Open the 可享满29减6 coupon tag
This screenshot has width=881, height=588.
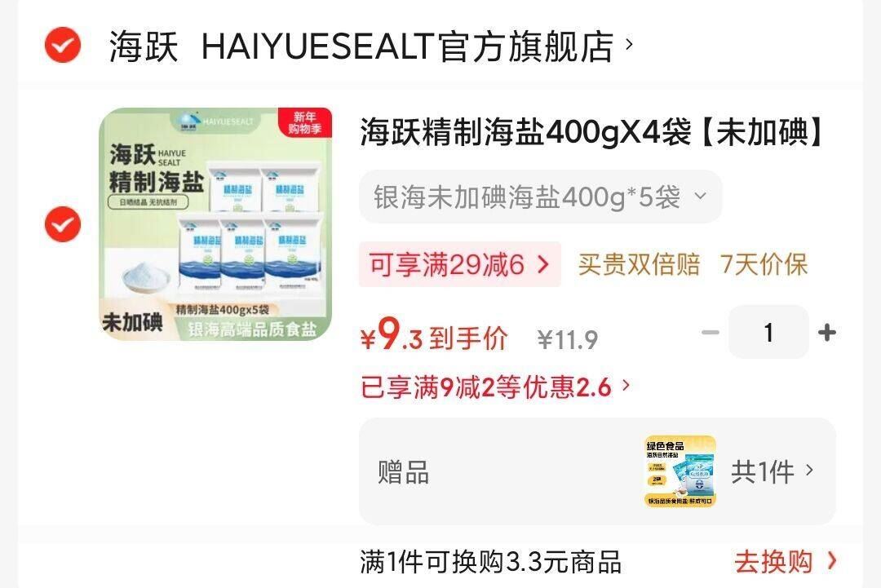pos(459,264)
